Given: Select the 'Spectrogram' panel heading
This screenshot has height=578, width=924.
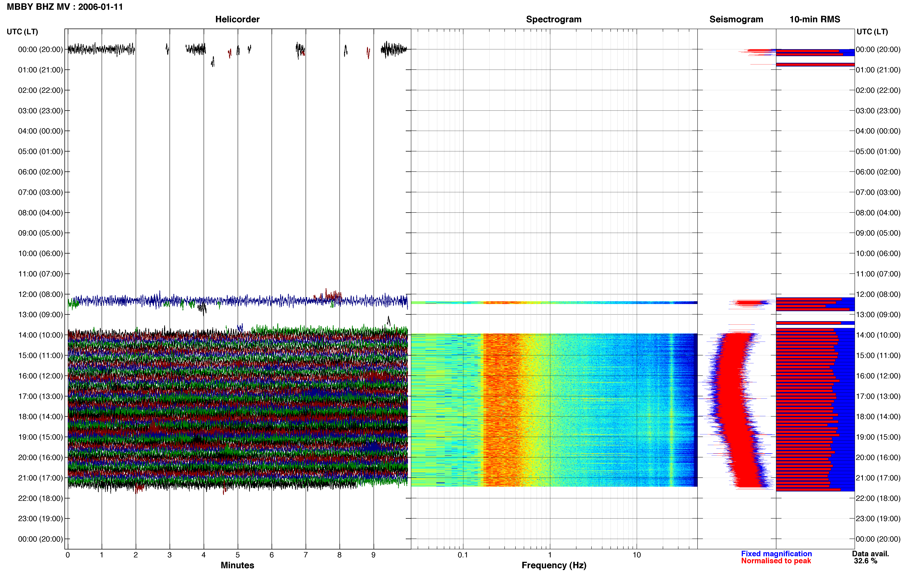Looking at the screenshot, I should coord(554,20).
